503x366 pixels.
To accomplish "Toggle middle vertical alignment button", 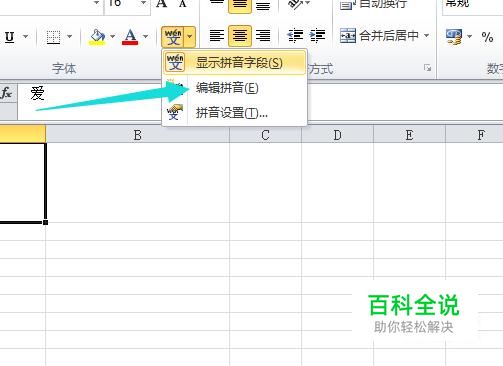I will coord(240,5).
